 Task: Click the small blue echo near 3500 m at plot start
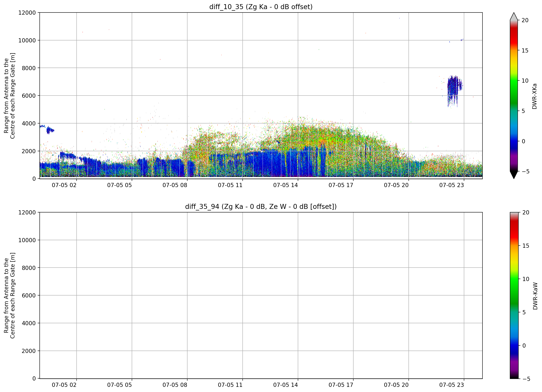click(50, 130)
